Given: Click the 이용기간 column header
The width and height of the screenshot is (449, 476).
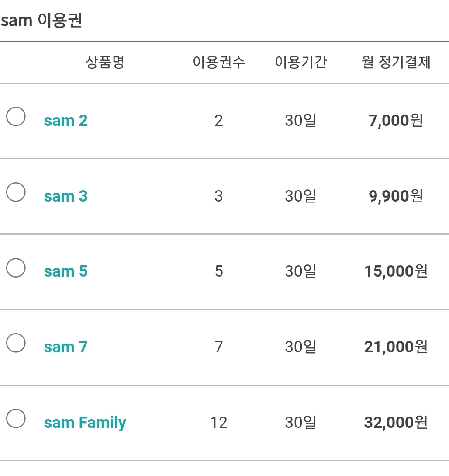Looking at the screenshot, I should [300, 62].
